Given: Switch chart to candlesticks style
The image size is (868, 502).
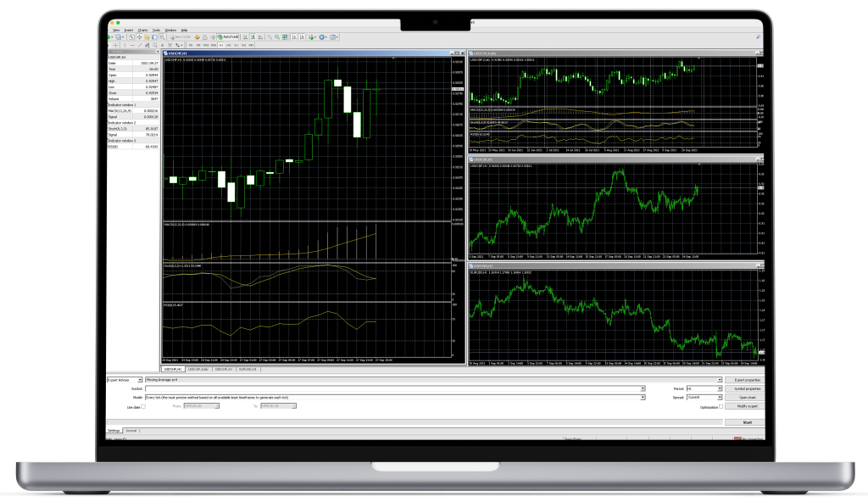Looking at the screenshot, I should click(x=253, y=37).
